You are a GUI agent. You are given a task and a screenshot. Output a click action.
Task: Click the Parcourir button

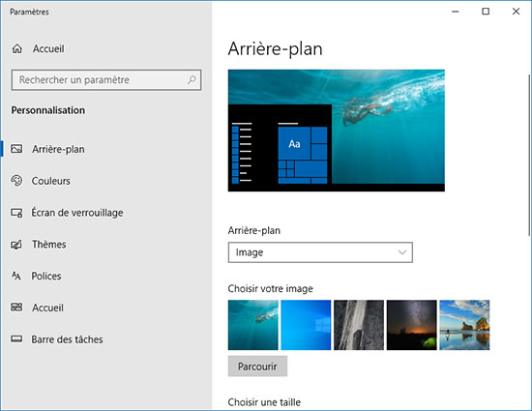point(257,367)
